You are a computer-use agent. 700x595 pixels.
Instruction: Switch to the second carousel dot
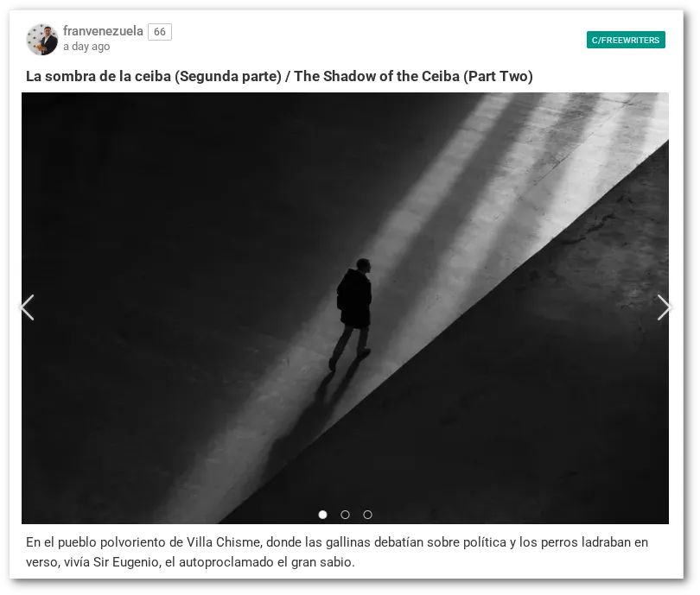[x=345, y=515]
